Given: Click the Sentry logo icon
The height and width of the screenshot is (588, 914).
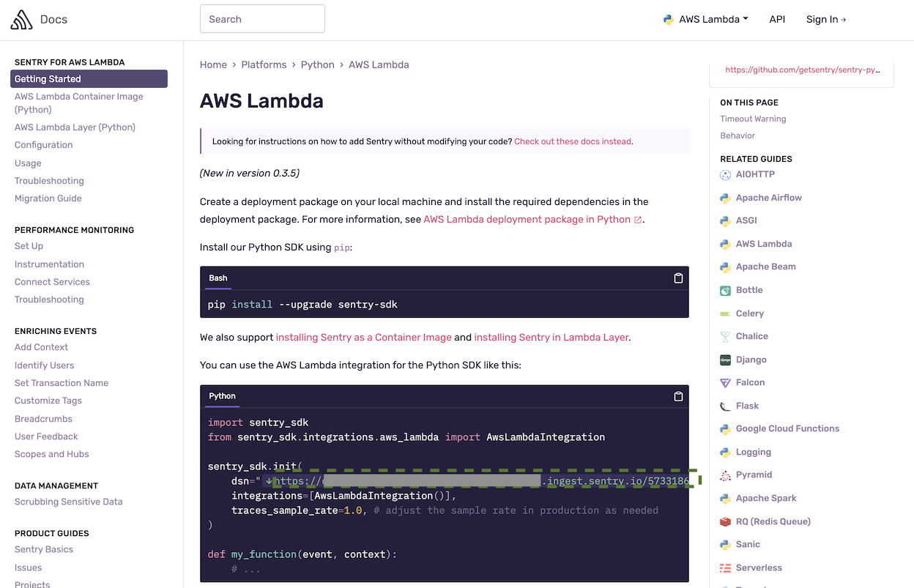Looking at the screenshot, I should click(21, 20).
